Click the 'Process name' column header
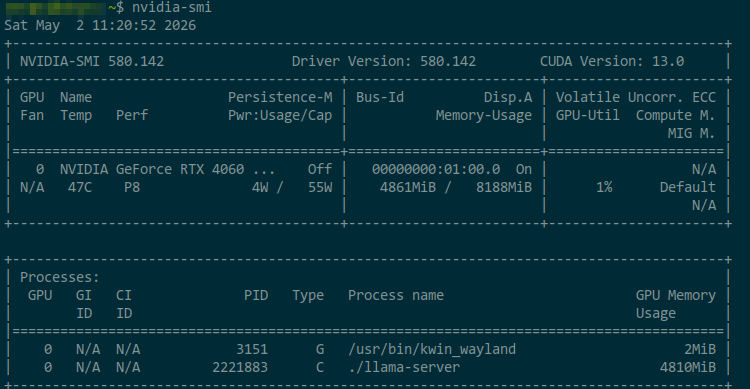750x389 pixels. click(396, 295)
